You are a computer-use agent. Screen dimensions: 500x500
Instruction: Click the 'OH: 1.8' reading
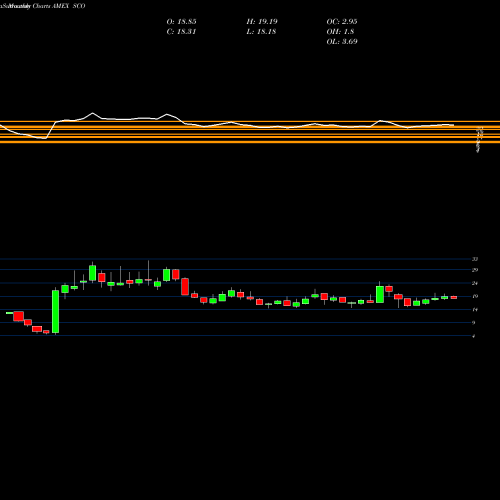[x=340, y=32]
